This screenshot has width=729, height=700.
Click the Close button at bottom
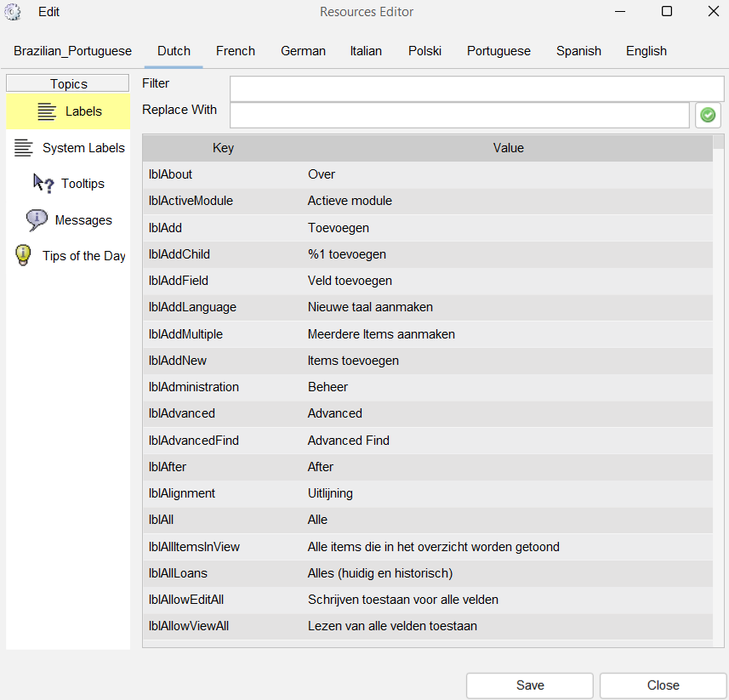(663, 686)
